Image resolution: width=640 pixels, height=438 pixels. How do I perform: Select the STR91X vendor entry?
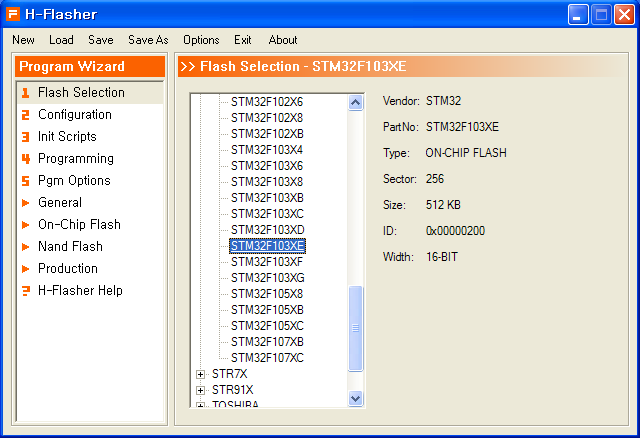(x=232, y=390)
